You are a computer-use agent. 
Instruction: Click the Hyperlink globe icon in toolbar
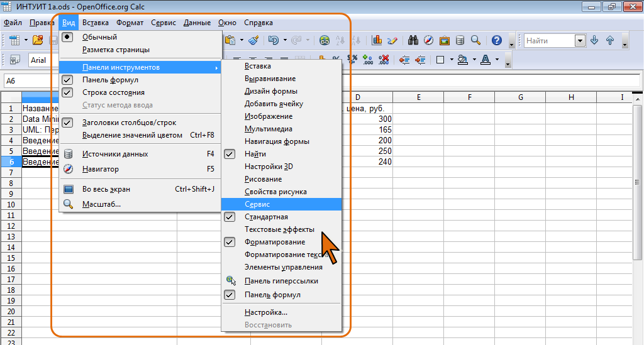(325, 40)
